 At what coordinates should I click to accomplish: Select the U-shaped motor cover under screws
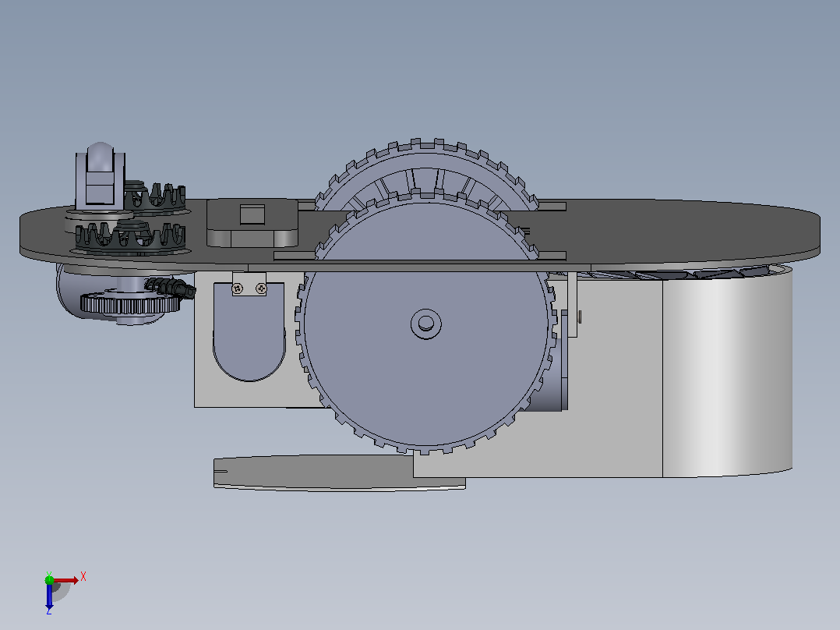249,331
